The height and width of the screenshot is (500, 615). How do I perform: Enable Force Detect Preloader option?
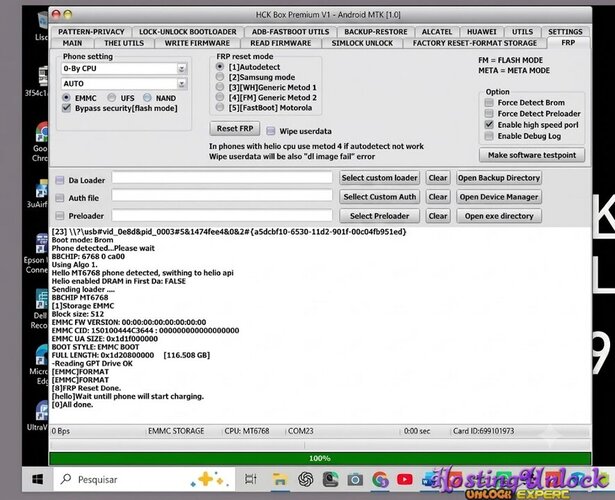pyautogui.click(x=489, y=113)
